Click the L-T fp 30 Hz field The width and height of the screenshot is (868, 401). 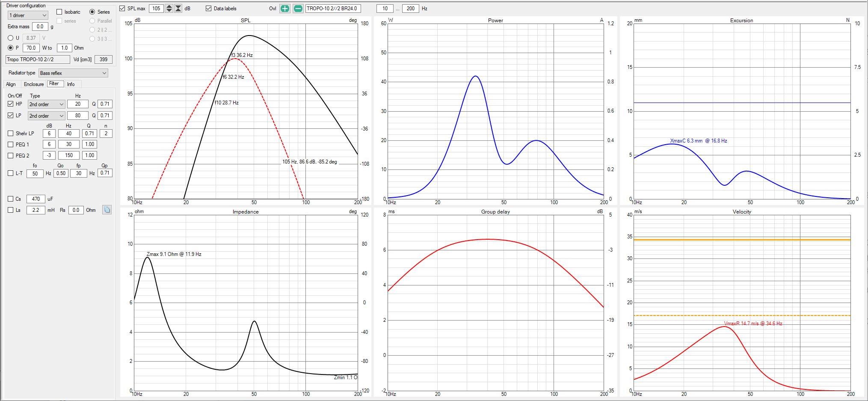point(79,173)
